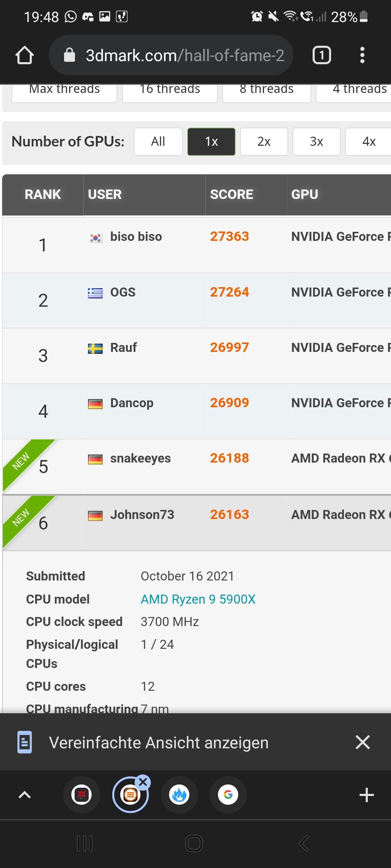Viewport: 391px width, 868px height.
Task: Expand the Dancop result row
Action: coord(197,411)
